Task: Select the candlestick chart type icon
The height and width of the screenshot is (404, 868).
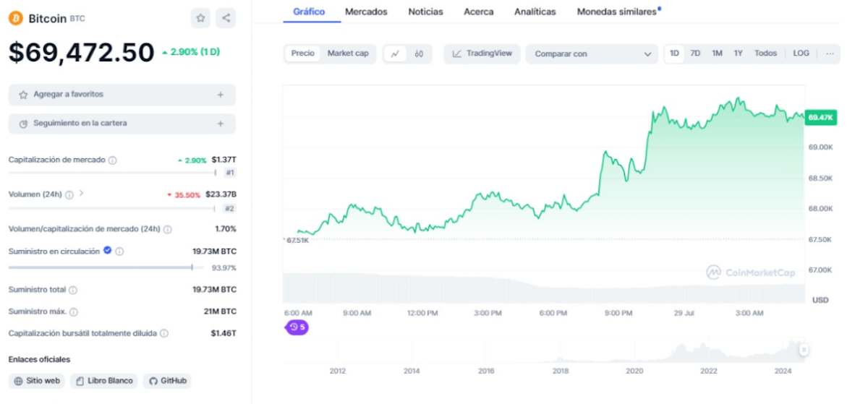Action: (419, 53)
